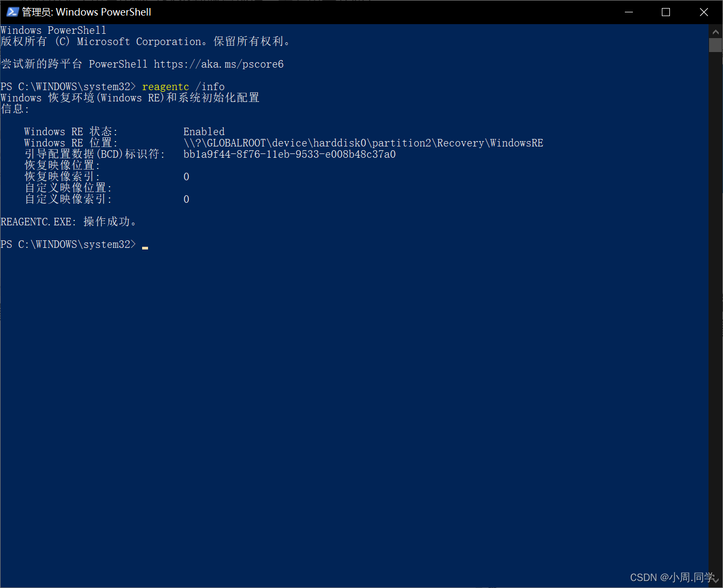Click the 0 value of 自定义映像索引

186,199
